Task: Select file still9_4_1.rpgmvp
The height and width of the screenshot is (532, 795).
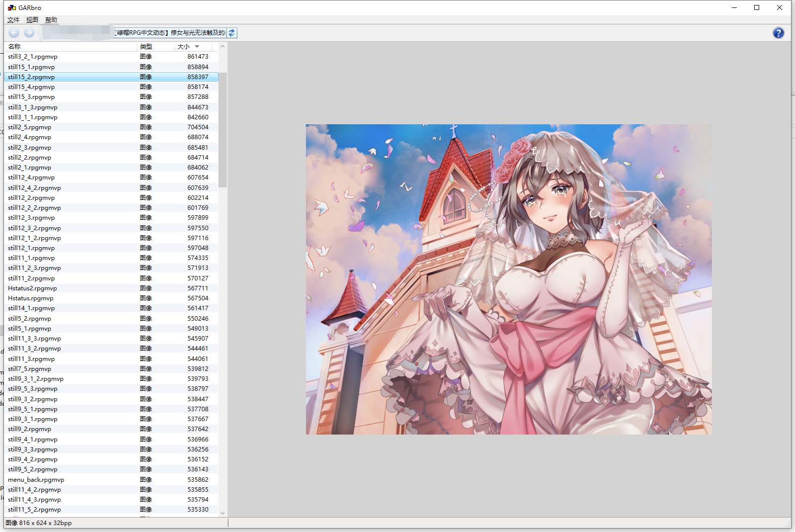Action: (x=111, y=440)
